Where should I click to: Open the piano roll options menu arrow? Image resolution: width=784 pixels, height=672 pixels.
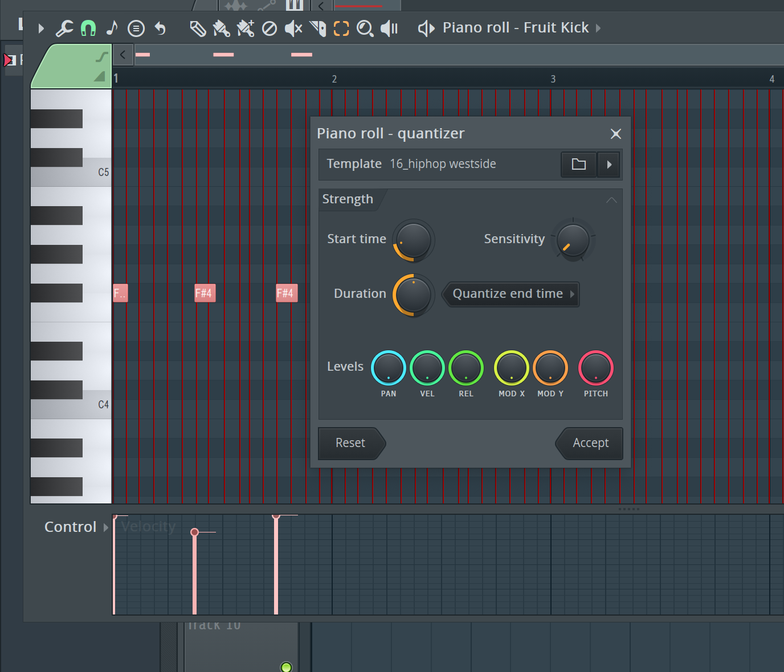[41, 28]
